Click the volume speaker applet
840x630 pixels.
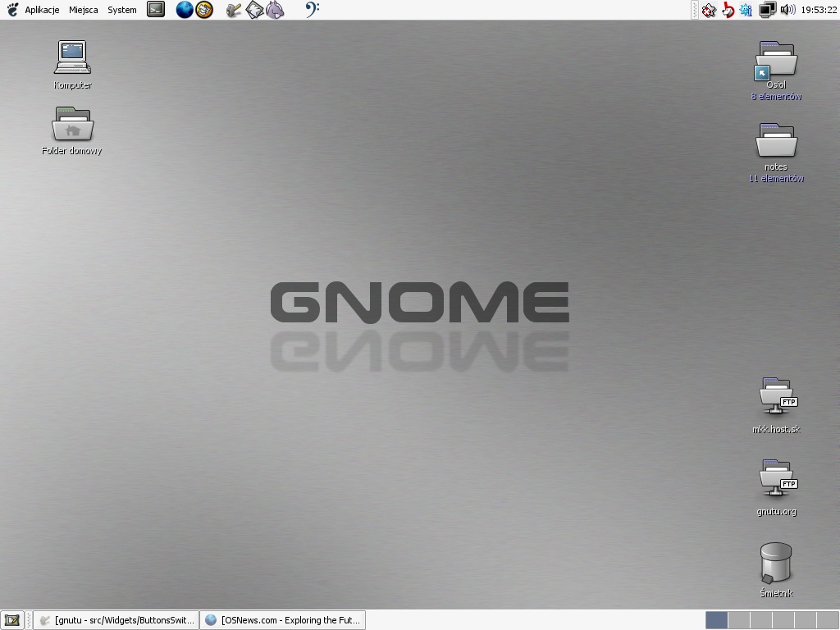point(787,10)
